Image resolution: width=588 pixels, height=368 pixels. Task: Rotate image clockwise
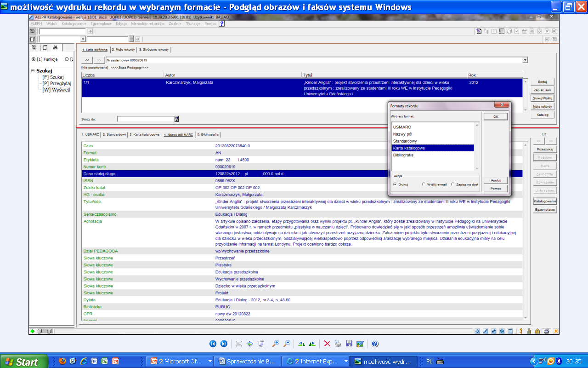tap(301, 344)
